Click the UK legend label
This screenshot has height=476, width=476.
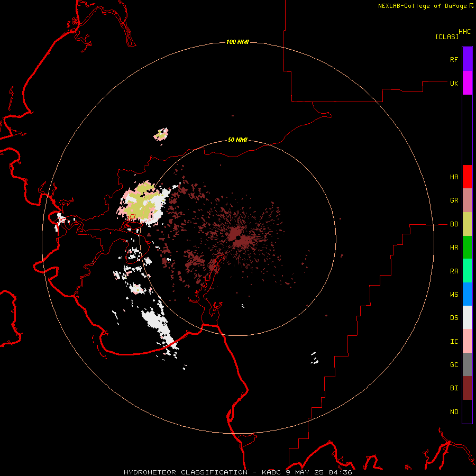pos(454,83)
